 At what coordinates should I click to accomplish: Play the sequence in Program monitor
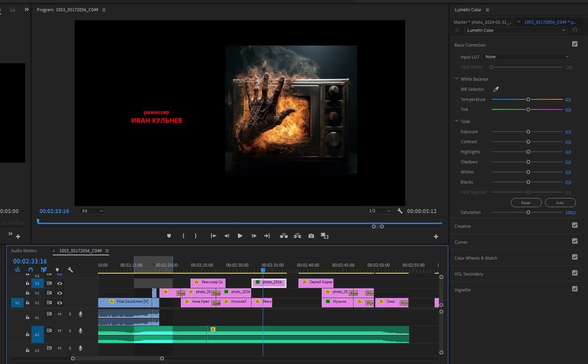[240, 236]
